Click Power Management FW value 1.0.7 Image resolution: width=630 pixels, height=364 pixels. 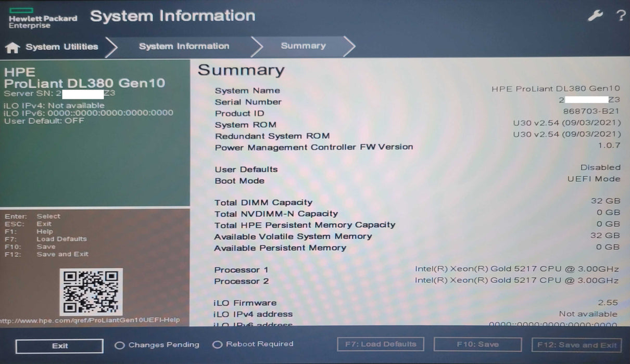(609, 145)
